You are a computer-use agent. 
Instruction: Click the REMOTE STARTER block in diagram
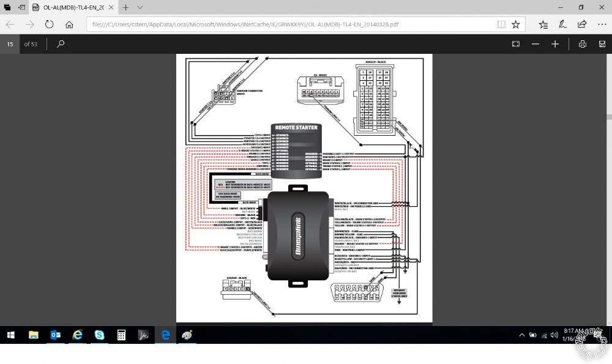point(296,151)
